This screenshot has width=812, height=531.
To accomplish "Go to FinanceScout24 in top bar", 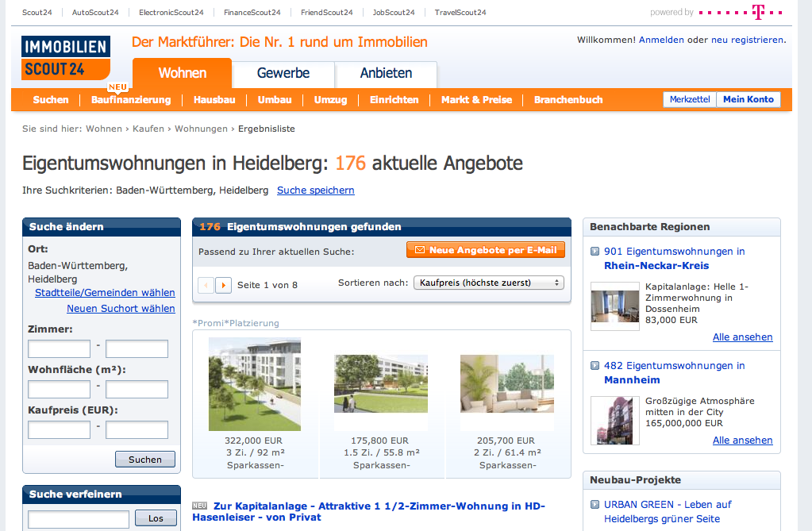I will pyautogui.click(x=252, y=13).
